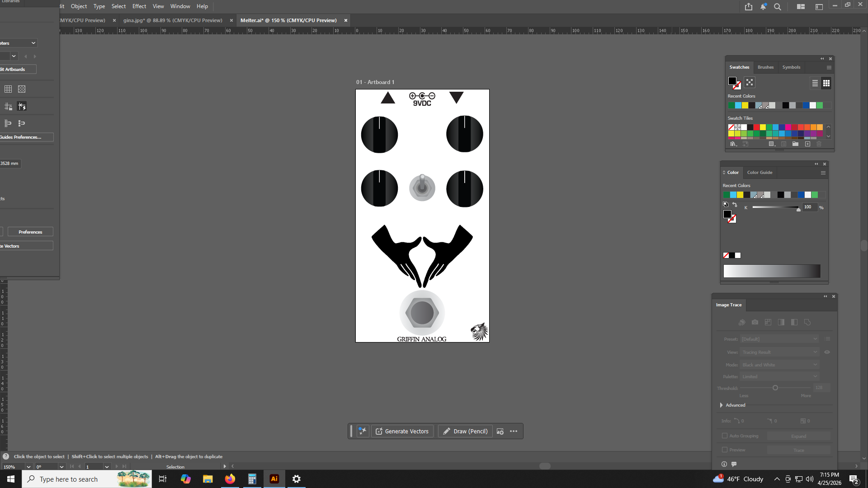The height and width of the screenshot is (488, 868).
Task: Click the sparkle generative icon in contextual bar
Action: click(363, 431)
